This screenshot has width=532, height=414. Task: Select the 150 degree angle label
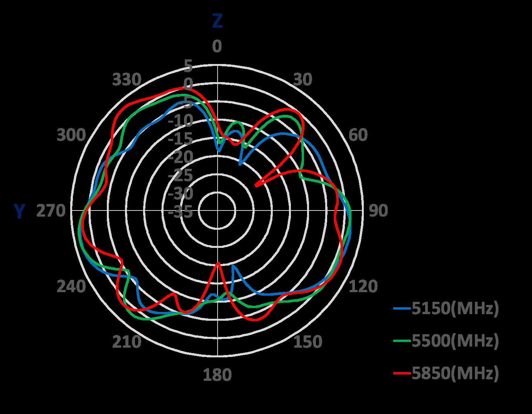(307, 342)
